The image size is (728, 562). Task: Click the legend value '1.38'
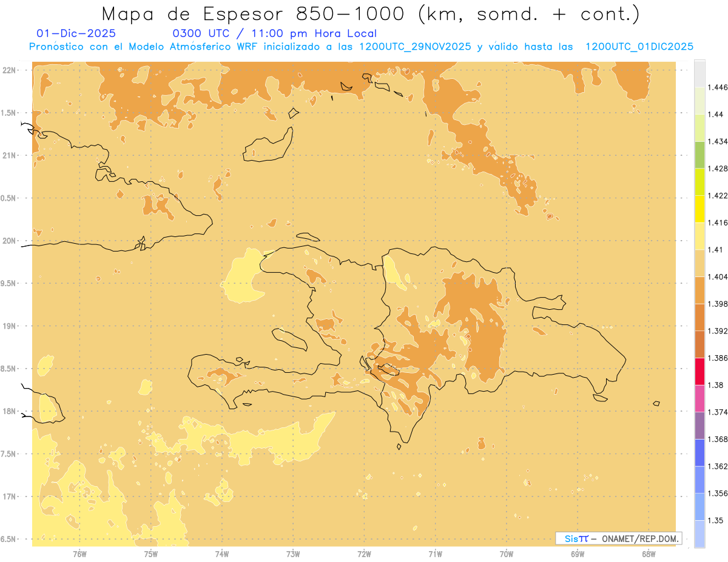click(x=716, y=385)
